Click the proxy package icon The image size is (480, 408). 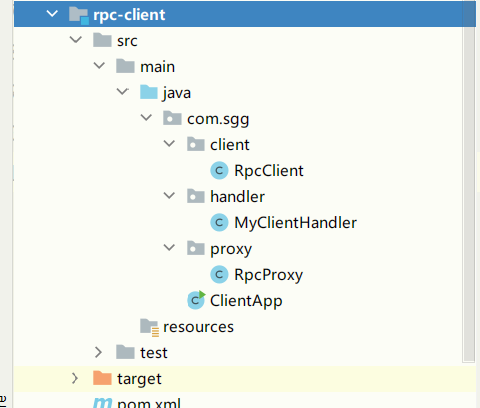coord(195,248)
